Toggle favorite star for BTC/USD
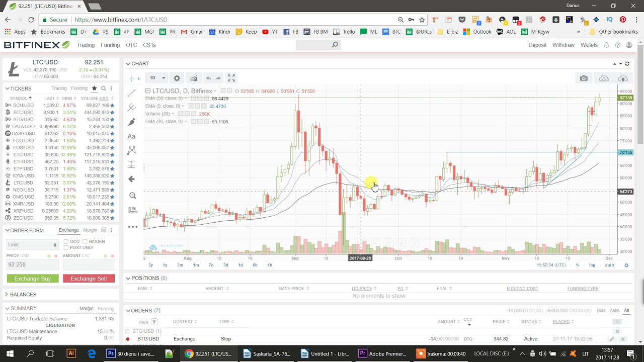This screenshot has width=644, height=362. (x=112, y=113)
